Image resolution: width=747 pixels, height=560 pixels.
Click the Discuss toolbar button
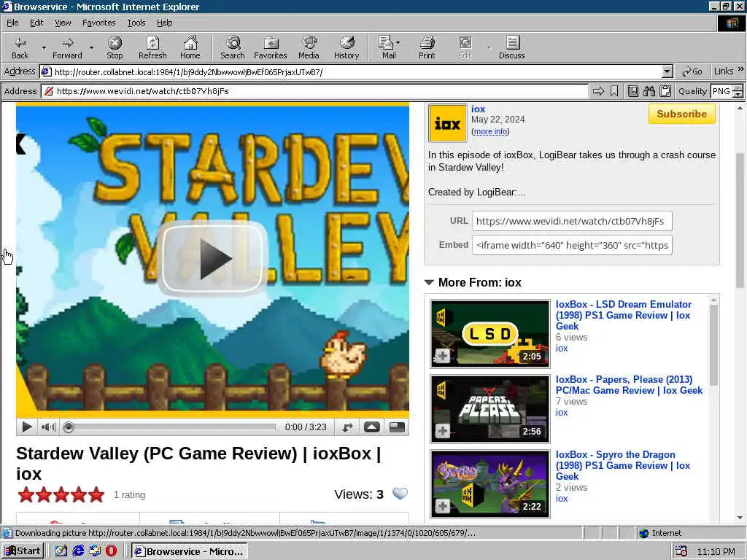pos(512,47)
